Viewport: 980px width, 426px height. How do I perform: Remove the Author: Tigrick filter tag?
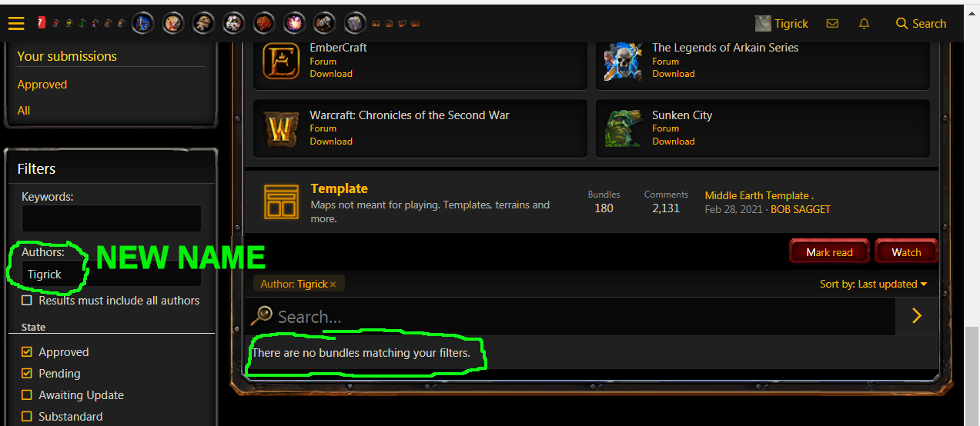(x=333, y=285)
